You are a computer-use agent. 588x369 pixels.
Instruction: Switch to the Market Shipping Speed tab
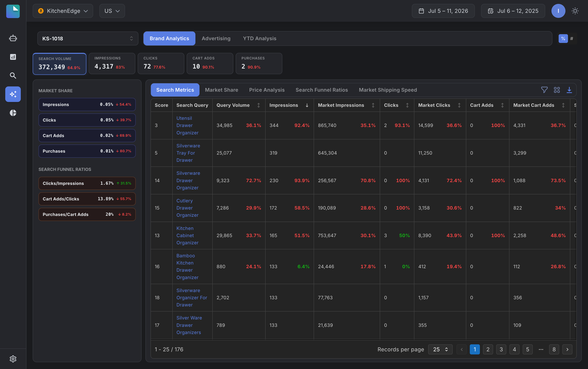click(x=388, y=90)
